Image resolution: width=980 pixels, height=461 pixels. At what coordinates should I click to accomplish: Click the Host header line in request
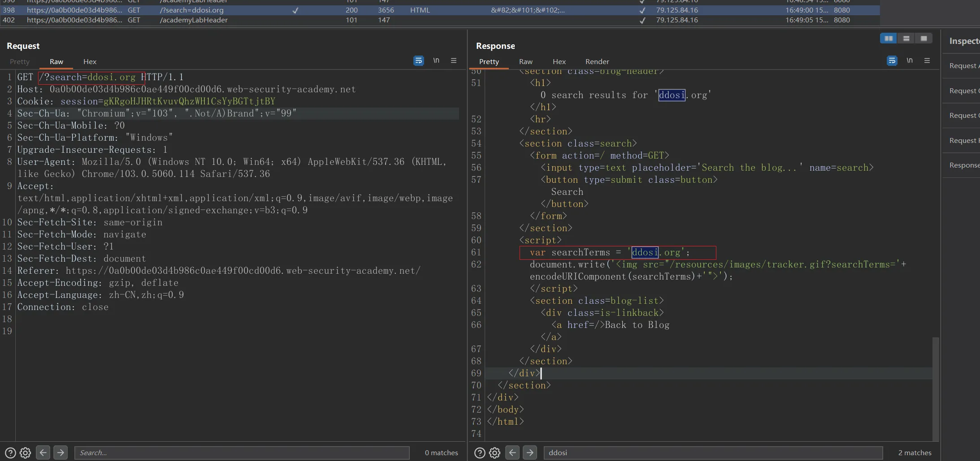pyautogui.click(x=186, y=89)
